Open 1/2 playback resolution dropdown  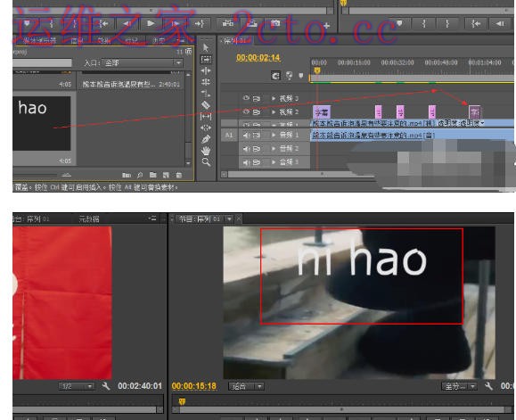[x=77, y=386]
